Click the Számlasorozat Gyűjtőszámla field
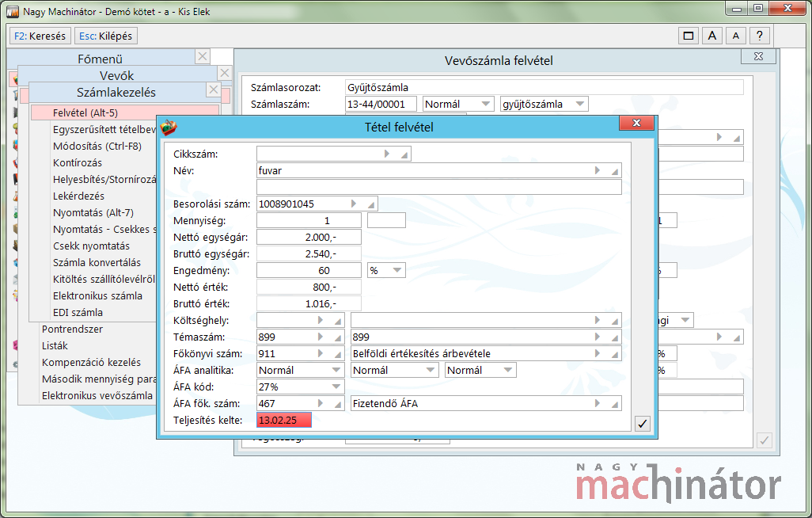812x518 pixels. [x=544, y=87]
